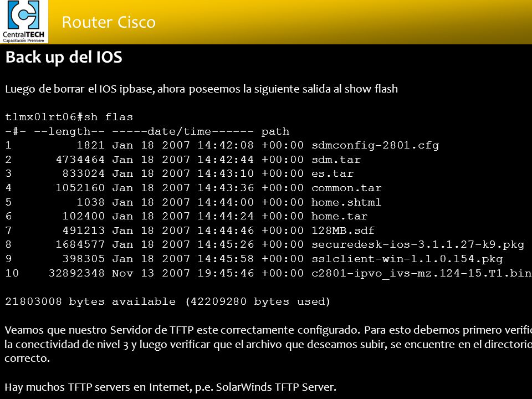532x399 pixels.
Task: Click the '--length--' column header
Action: pos(69,131)
